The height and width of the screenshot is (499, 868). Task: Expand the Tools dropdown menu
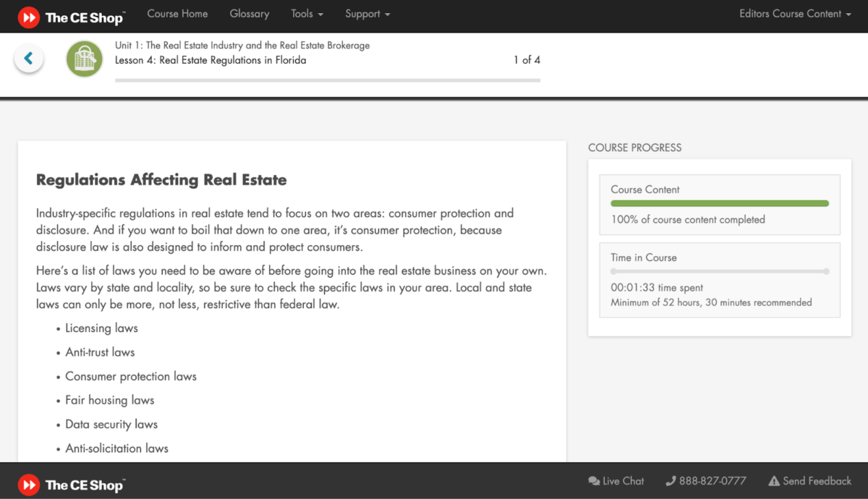coord(307,14)
